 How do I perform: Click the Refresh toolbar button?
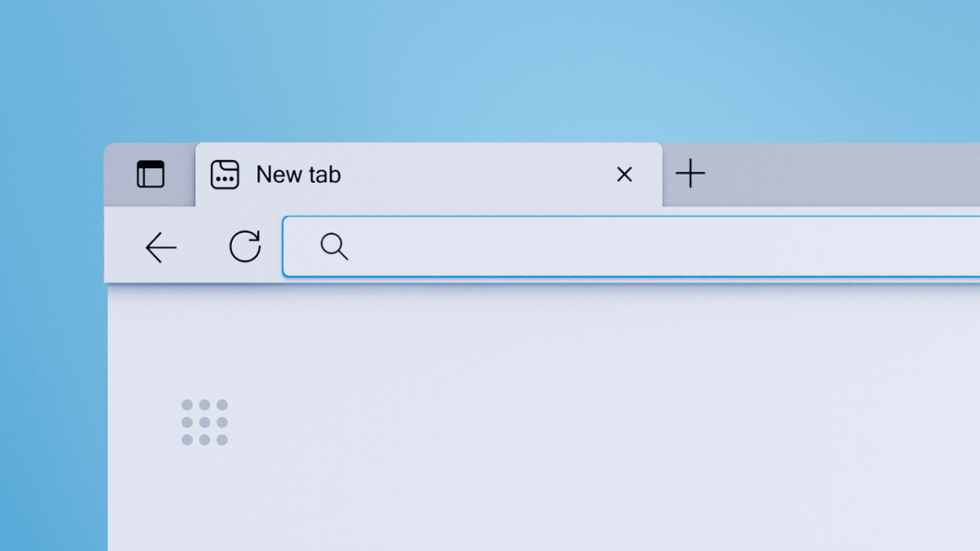point(244,246)
